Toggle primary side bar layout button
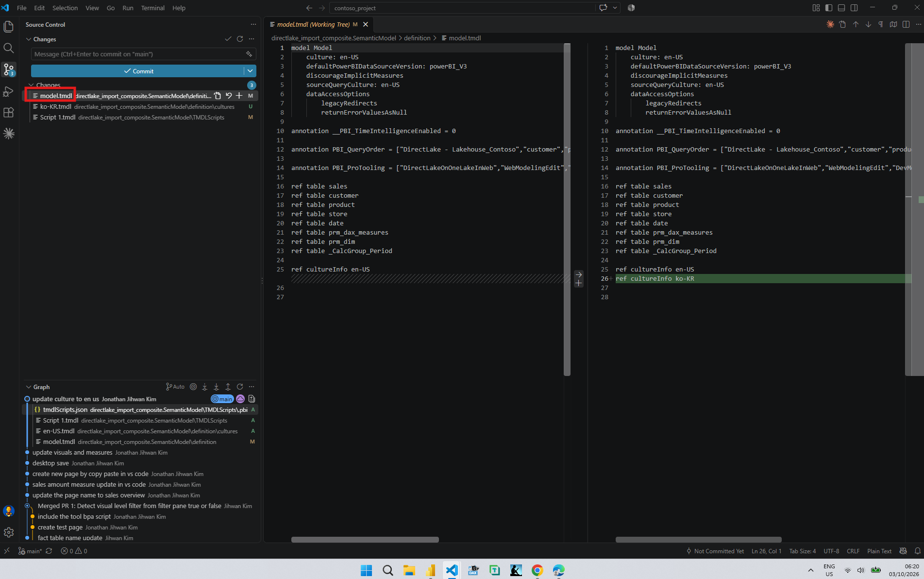 (x=829, y=8)
